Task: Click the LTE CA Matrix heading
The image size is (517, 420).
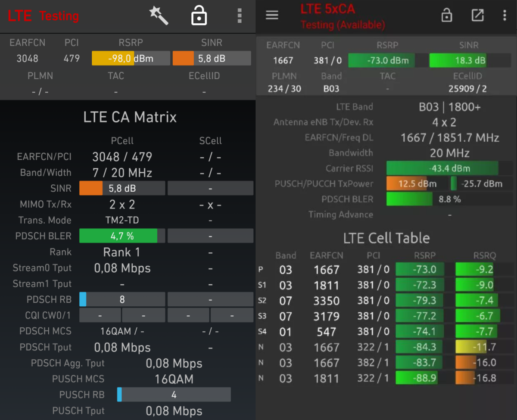Action: tap(130, 117)
